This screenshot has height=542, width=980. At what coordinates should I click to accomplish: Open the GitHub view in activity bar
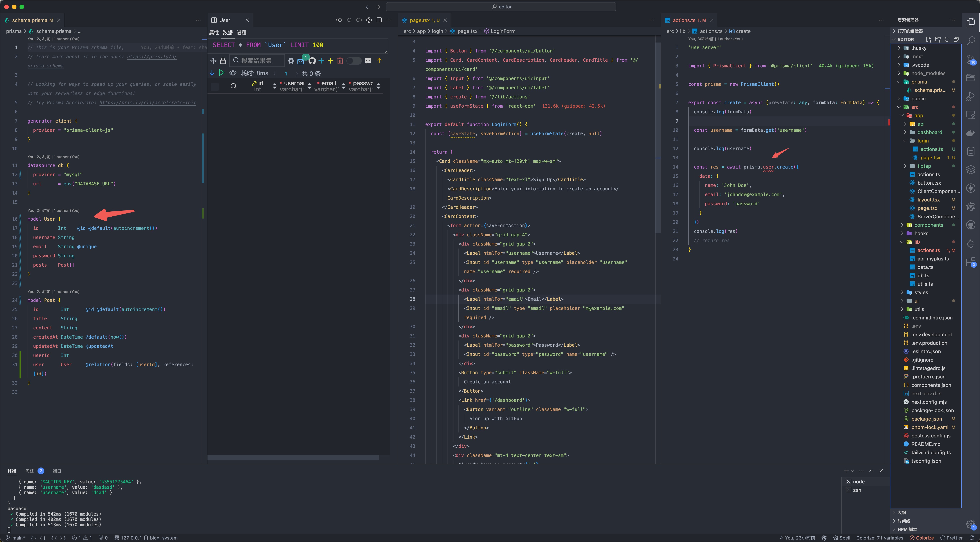[x=970, y=225]
